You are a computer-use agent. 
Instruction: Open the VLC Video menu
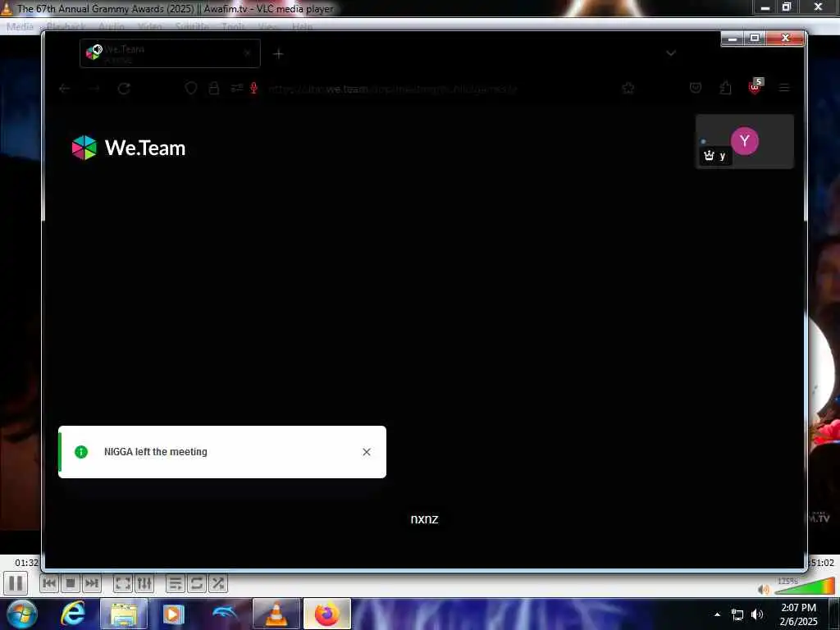coord(150,26)
